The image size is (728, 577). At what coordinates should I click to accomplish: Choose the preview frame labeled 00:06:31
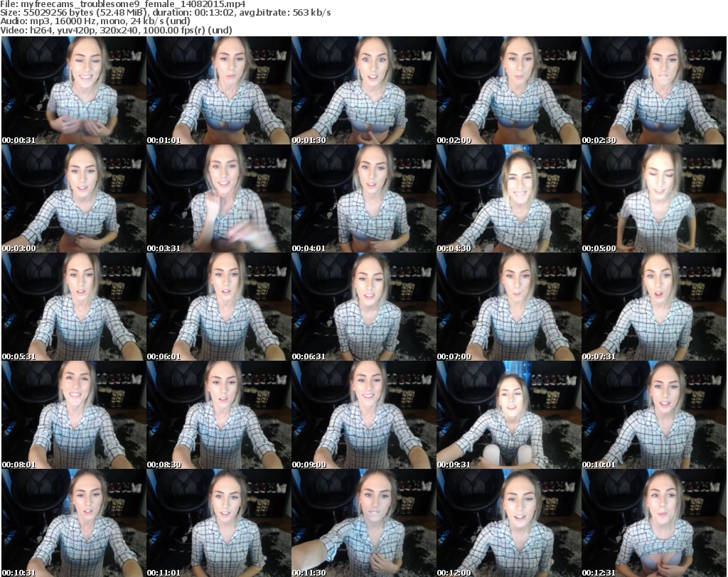[363, 307]
